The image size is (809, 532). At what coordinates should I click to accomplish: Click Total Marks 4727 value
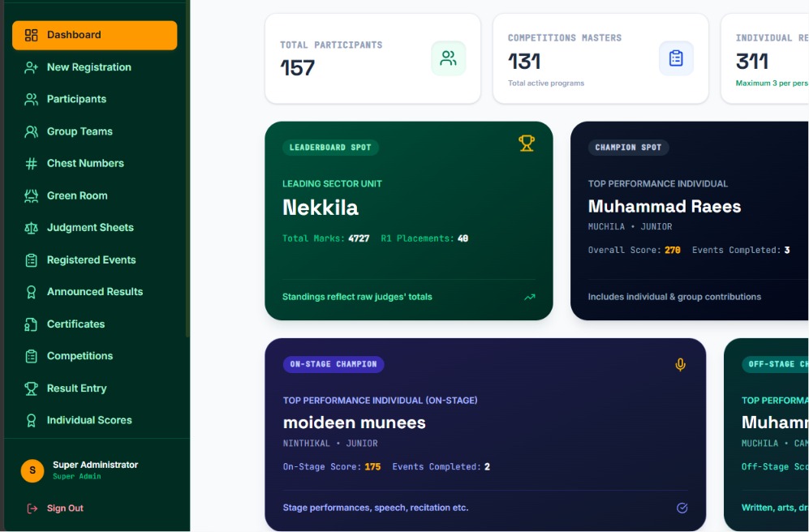pos(359,238)
